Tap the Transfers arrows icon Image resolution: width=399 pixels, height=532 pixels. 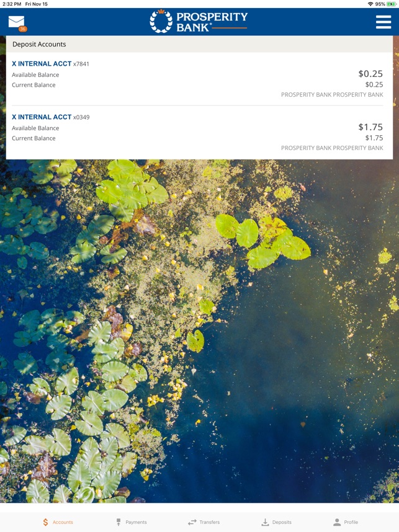pos(192,522)
